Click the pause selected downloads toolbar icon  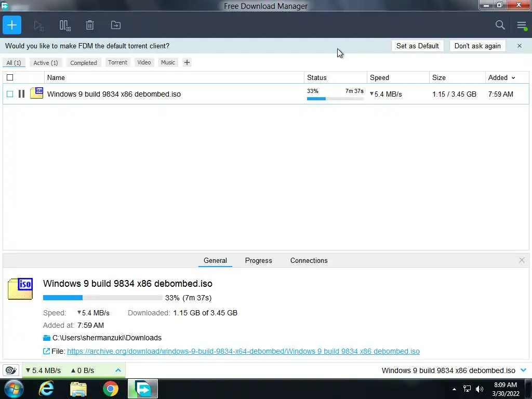click(65, 25)
